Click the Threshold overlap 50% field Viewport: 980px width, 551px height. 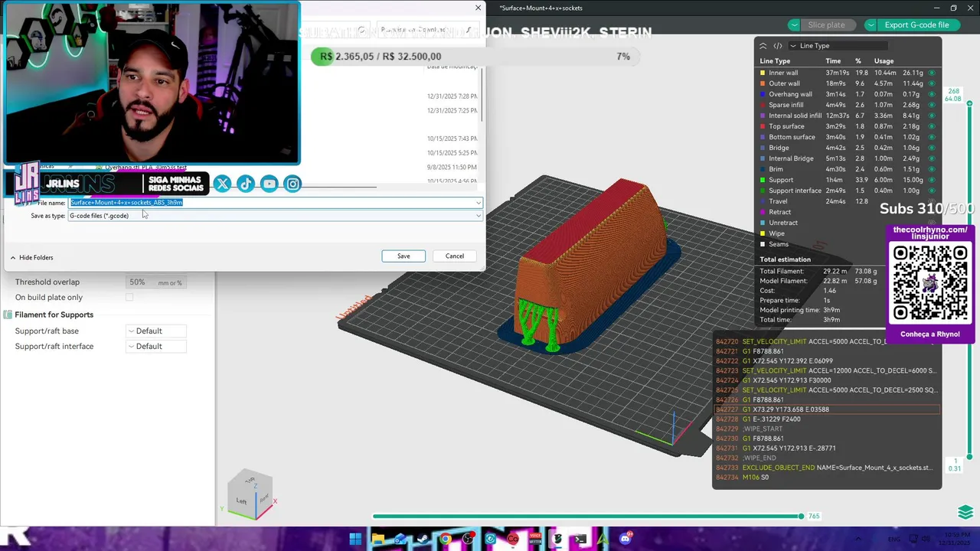tap(156, 282)
